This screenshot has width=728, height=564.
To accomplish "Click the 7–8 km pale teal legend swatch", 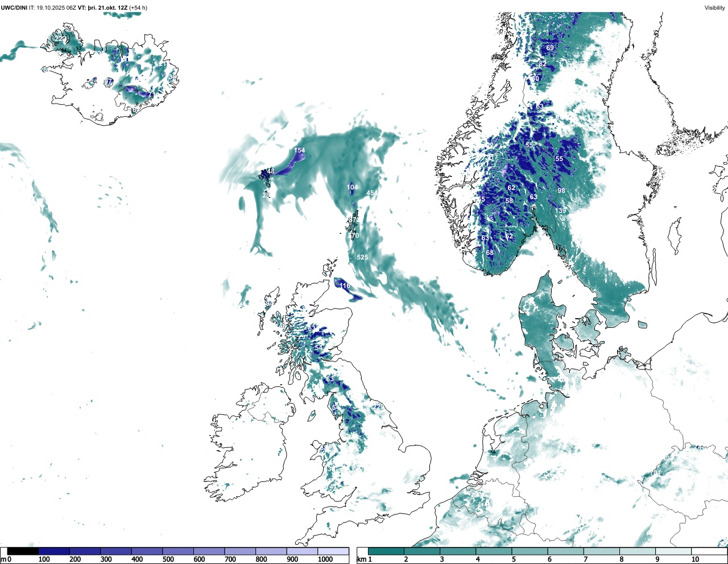I will pos(602,551).
